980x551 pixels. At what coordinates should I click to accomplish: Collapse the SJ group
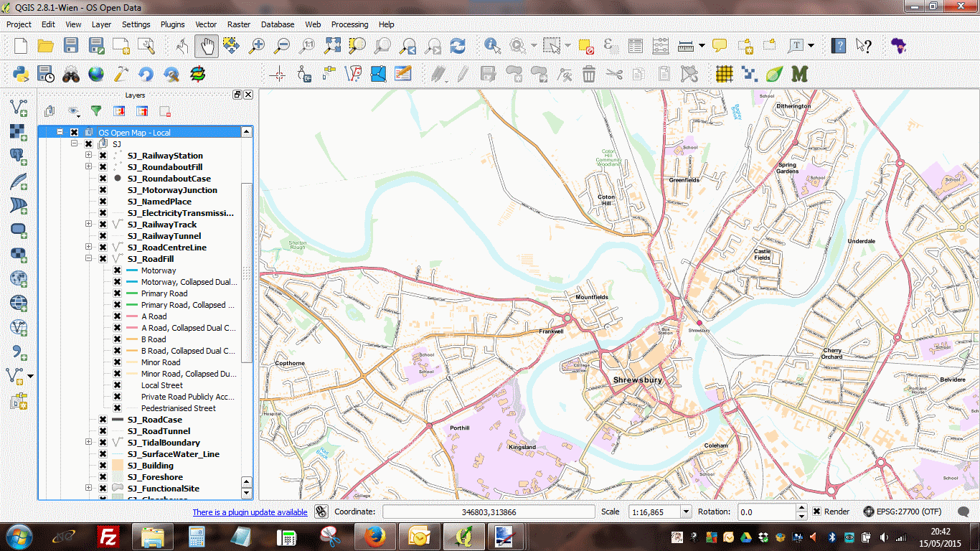[x=74, y=144]
